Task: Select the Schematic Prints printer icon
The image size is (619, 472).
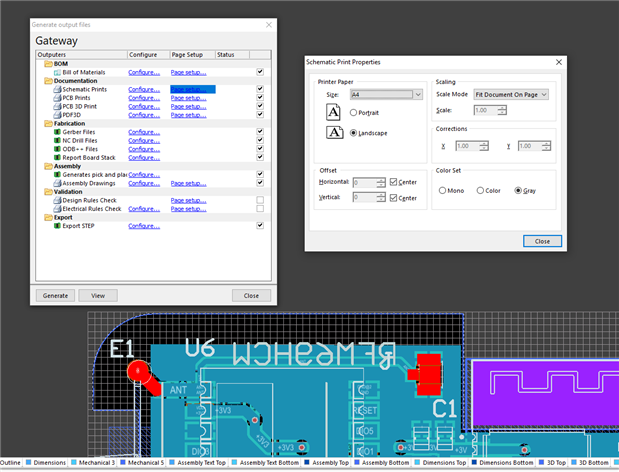Action: (57, 89)
